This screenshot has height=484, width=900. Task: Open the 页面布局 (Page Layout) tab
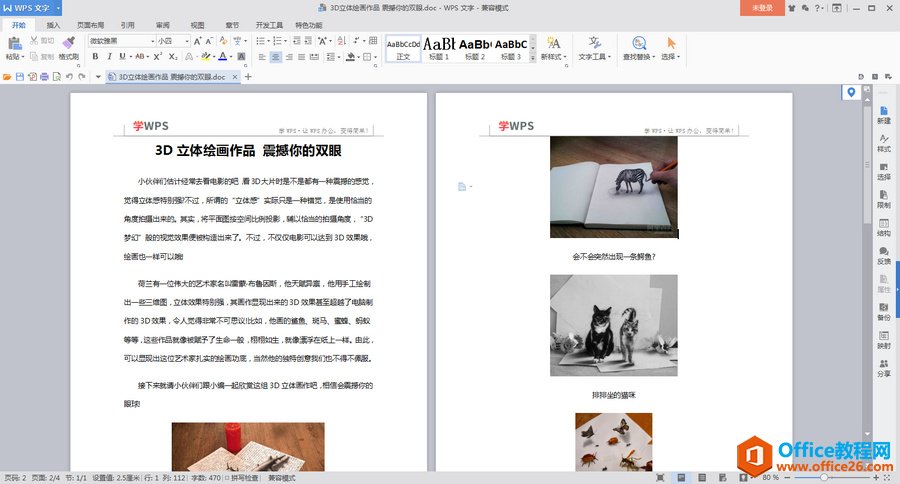point(90,24)
